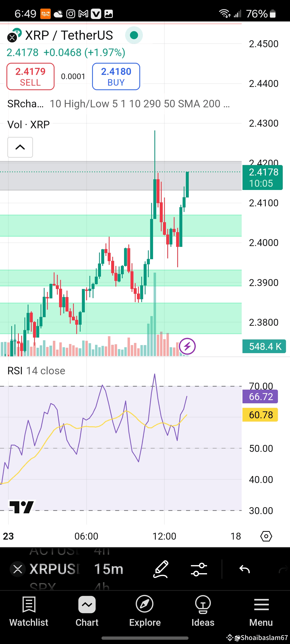Open chart settings hexagon gear icon
The width and height of the screenshot is (290, 644).
(266, 536)
